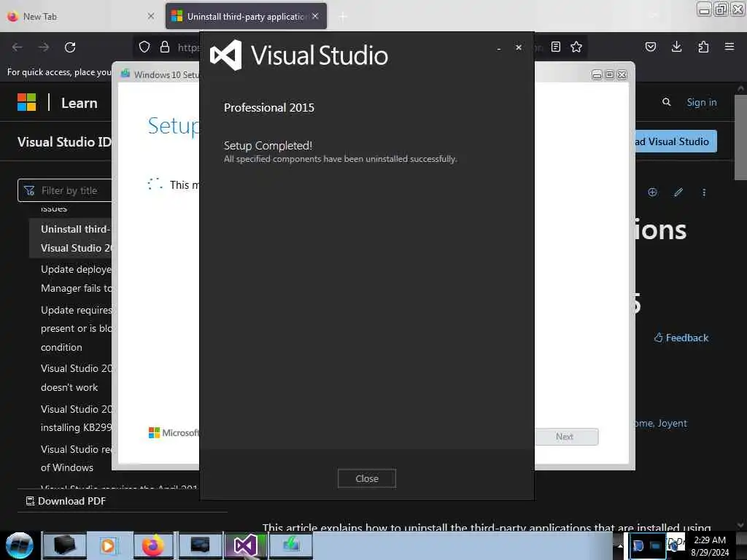Open Firefox downloads panel
Viewport: 747px width, 560px height.
click(676, 47)
